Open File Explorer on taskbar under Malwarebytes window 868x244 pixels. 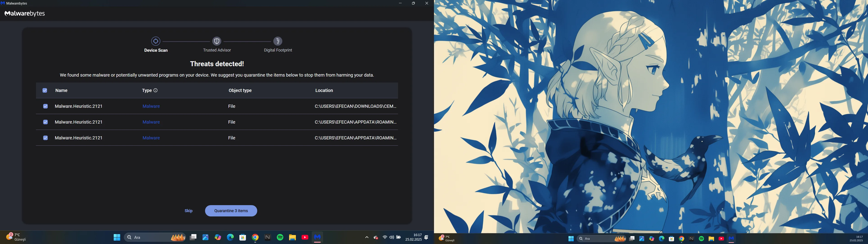[x=292, y=238]
